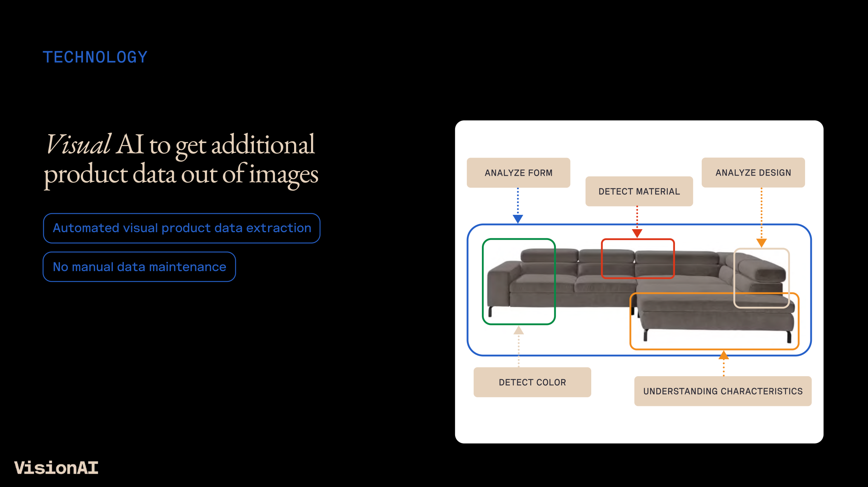Click inside the red headrest bounding box
This screenshot has height=487, width=868.
[637, 259]
